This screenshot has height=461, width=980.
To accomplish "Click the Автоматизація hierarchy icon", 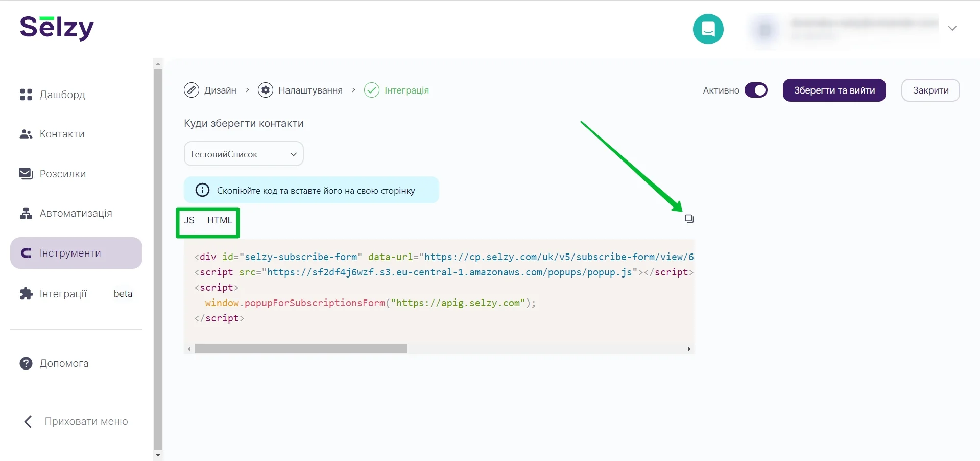I will pos(26,213).
